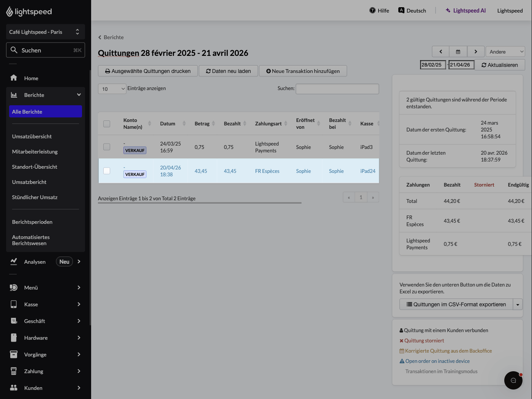
Task: Open the Hilfe help icon
Action: [x=373, y=10]
